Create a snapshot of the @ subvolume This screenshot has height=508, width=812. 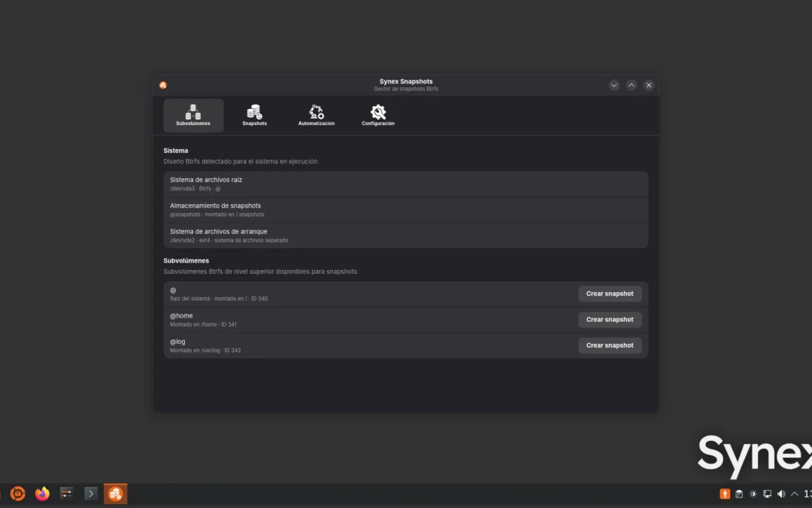pos(610,294)
